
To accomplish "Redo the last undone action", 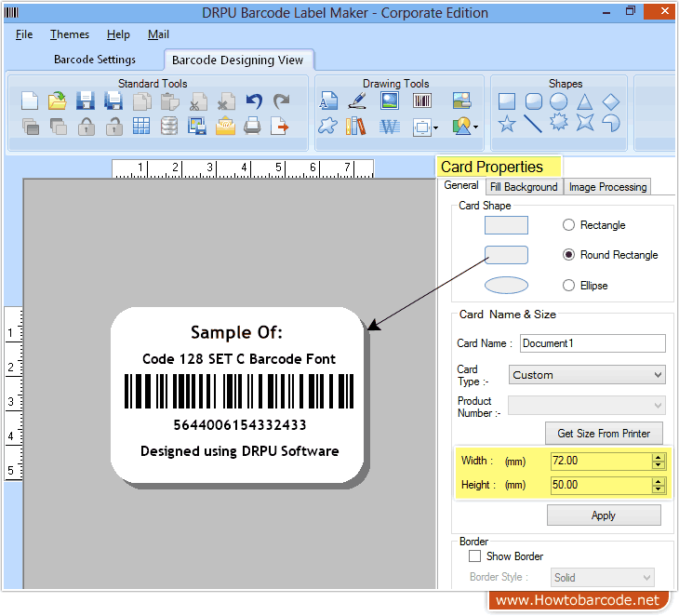I will tap(282, 101).
